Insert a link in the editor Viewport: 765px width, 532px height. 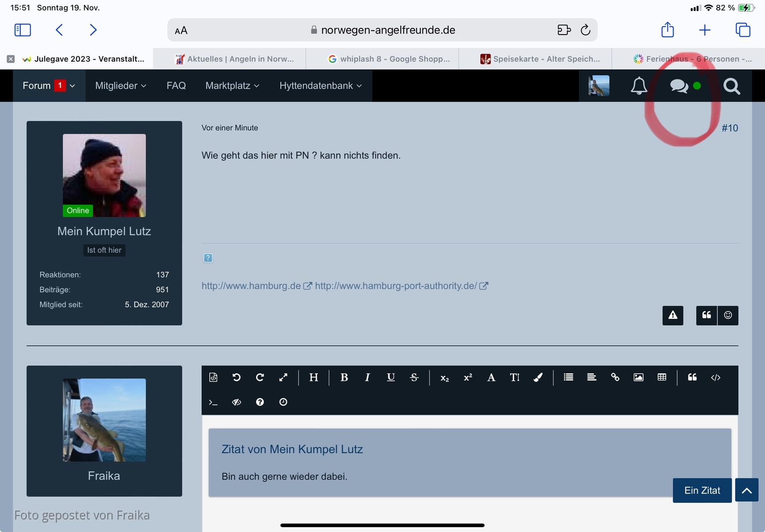[x=615, y=377]
